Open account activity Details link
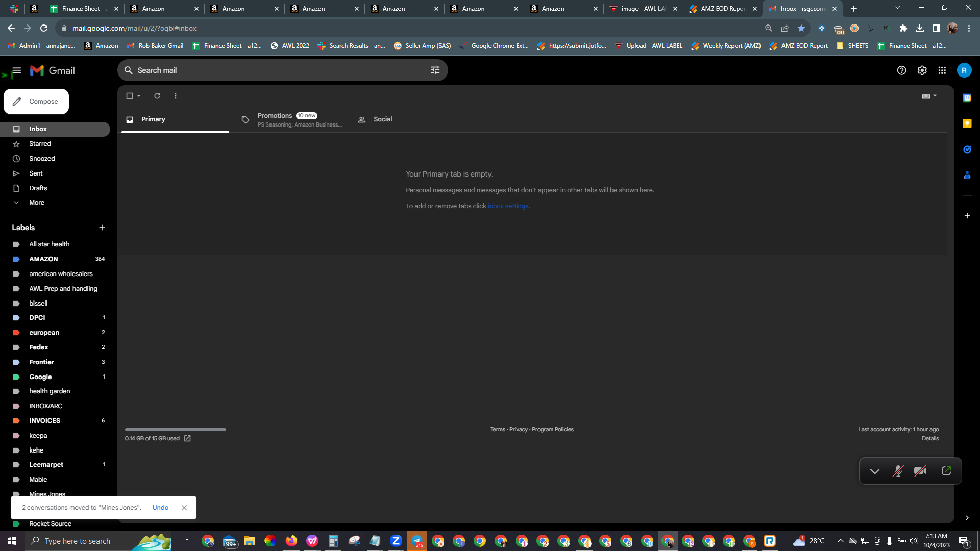Image resolution: width=980 pixels, height=551 pixels. coord(930,439)
